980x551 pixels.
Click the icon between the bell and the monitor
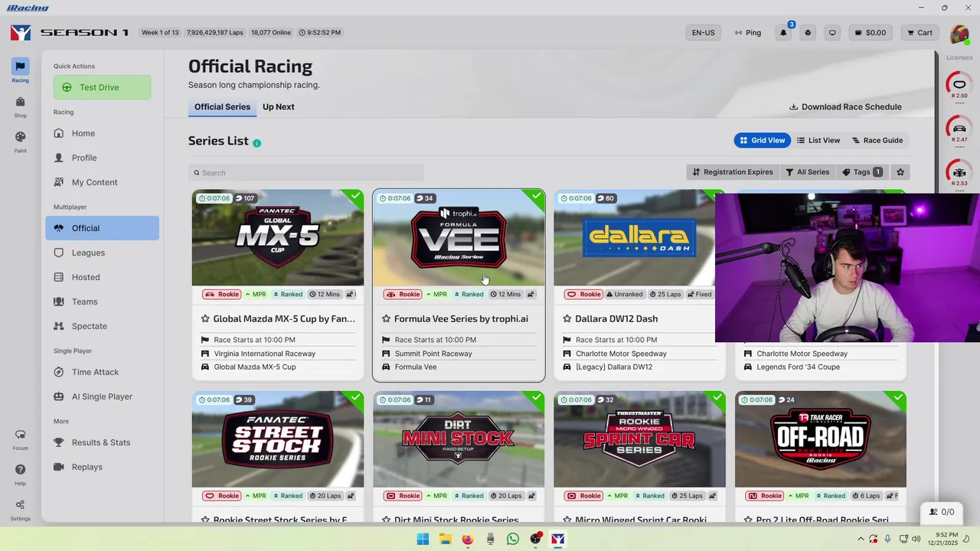coord(808,33)
